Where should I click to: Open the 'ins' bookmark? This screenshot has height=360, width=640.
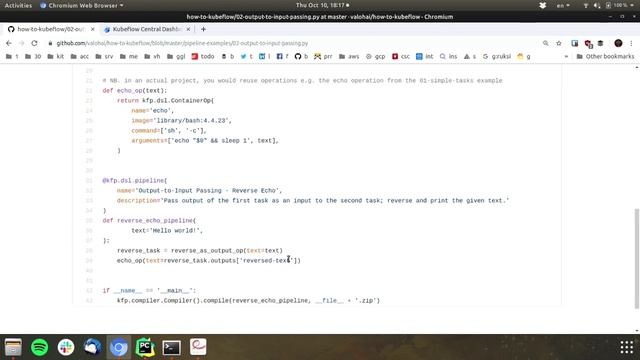(x=449, y=57)
